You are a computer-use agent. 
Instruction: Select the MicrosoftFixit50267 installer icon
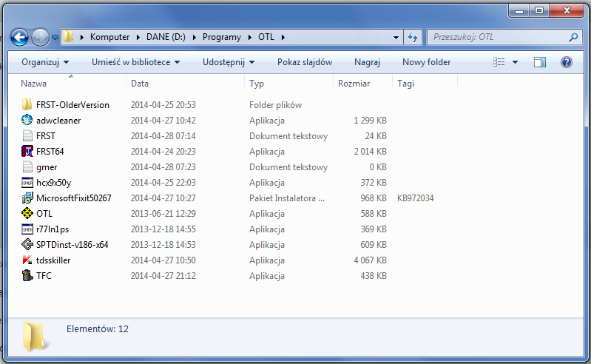coord(27,198)
